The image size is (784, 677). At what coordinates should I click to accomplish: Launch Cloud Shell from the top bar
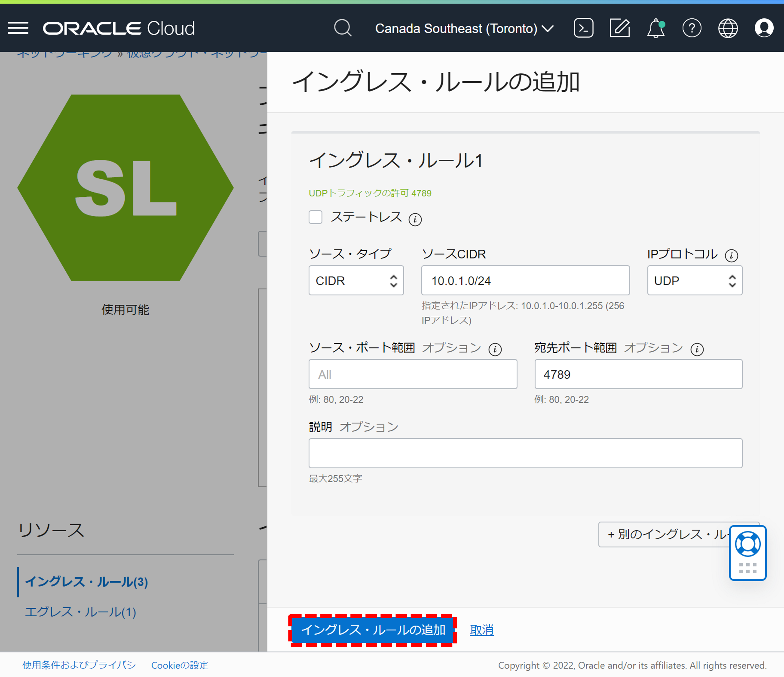tap(583, 28)
